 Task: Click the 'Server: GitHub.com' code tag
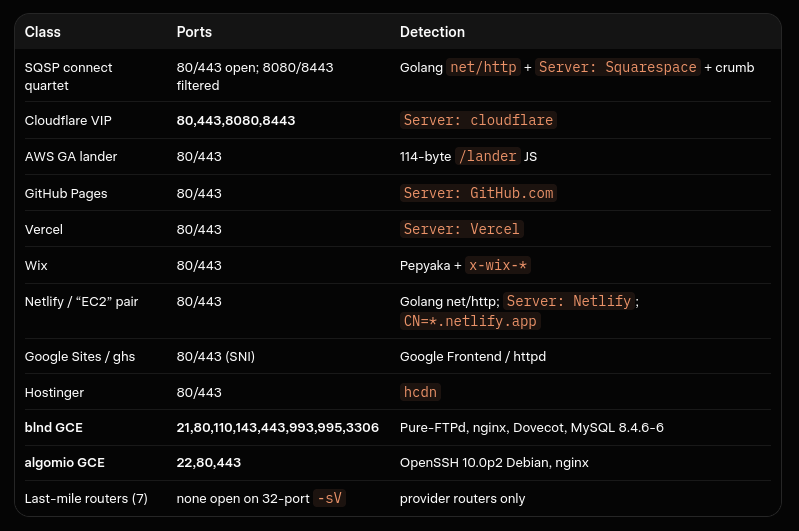(x=478, y=193)
